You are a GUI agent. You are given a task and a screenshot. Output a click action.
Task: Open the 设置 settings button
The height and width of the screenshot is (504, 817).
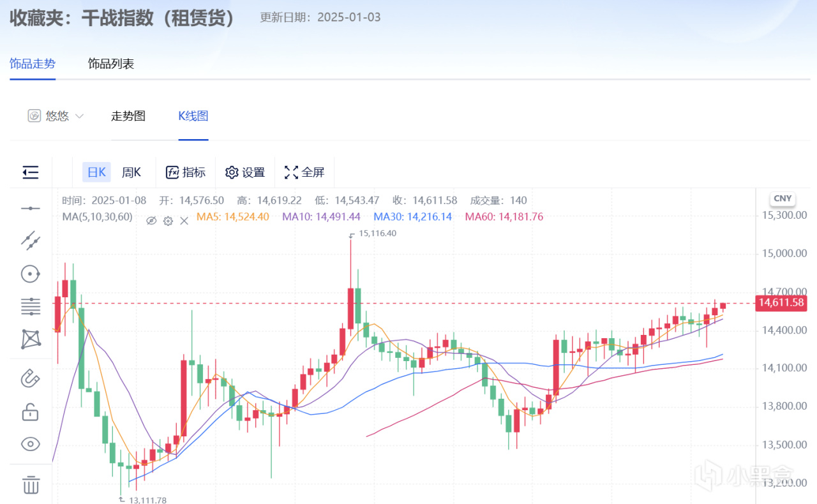tap(245, 172)
